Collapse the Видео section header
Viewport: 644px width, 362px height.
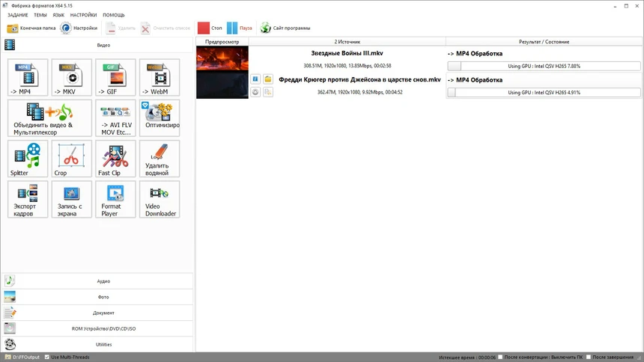97,45
